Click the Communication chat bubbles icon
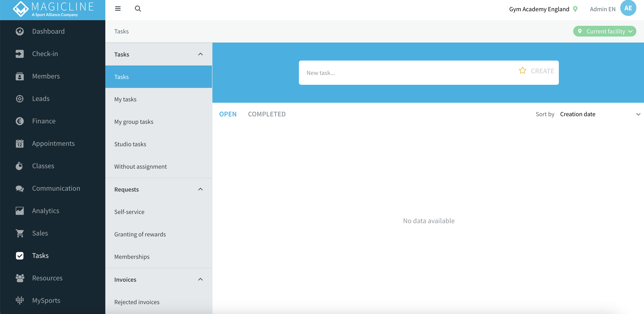 click(x=19, y=188)
